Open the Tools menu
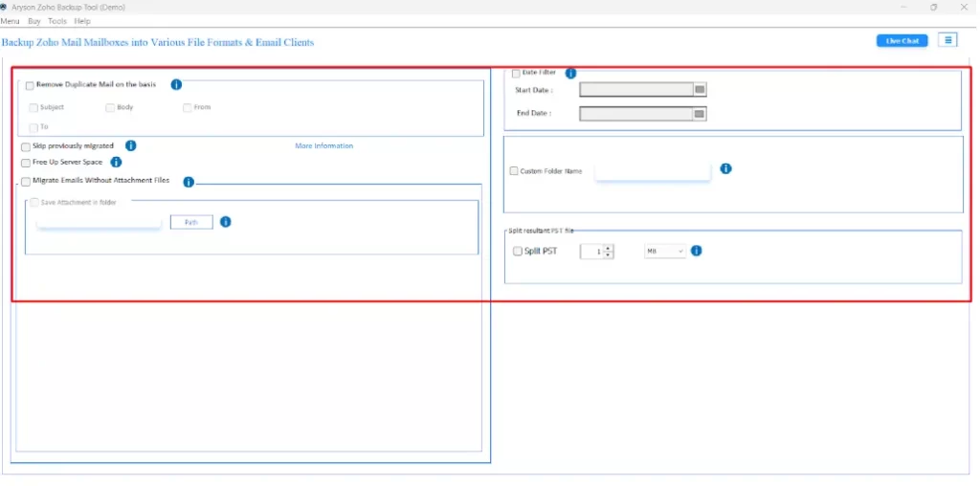Viewport: 980px width, 486px height. [57, 21]
